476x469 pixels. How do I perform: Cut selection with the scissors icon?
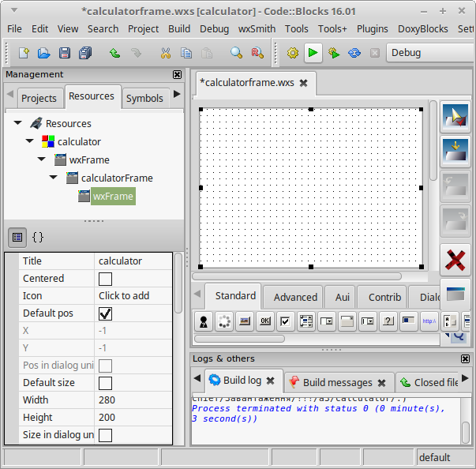[166, 53]
